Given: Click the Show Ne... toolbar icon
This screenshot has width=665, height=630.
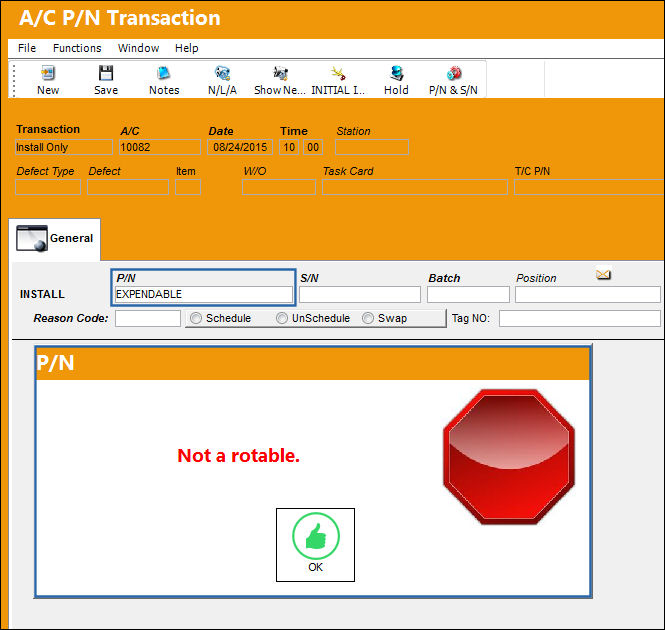Looking at the screenshot, I should pyautogui.click(x=280, y=73).
